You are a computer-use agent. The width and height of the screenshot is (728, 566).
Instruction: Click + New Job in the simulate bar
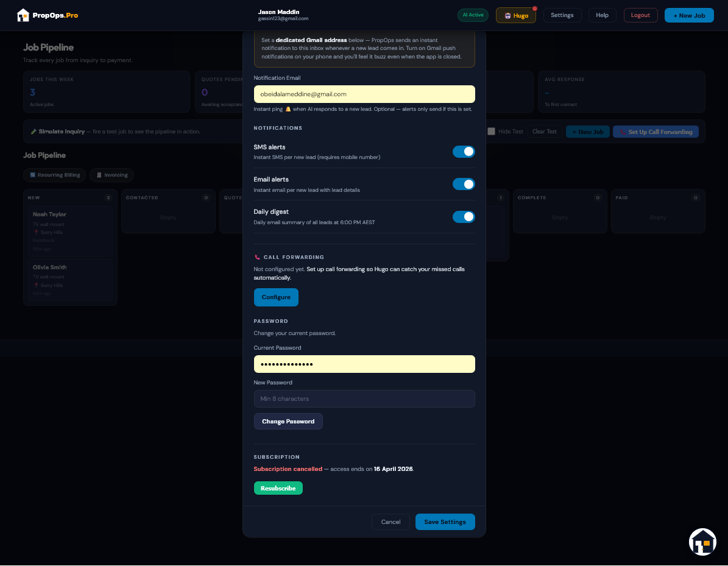coord(587,132)
